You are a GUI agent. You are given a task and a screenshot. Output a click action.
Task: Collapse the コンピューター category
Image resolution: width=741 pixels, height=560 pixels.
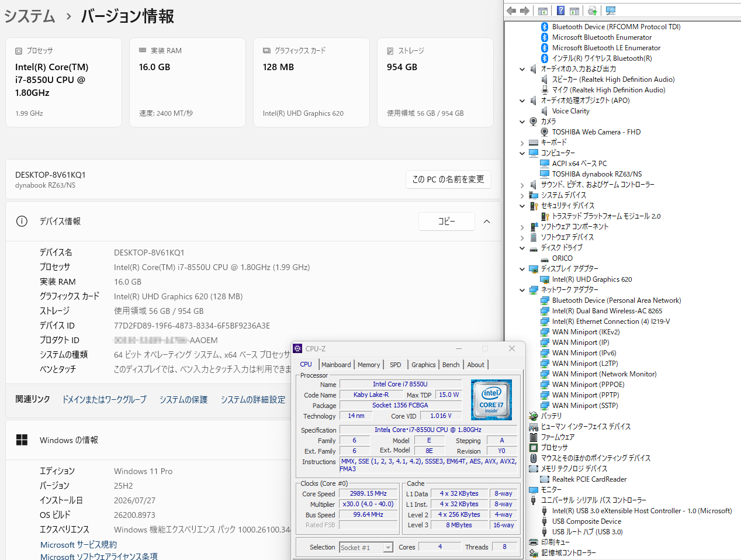(x=522, y=153)
